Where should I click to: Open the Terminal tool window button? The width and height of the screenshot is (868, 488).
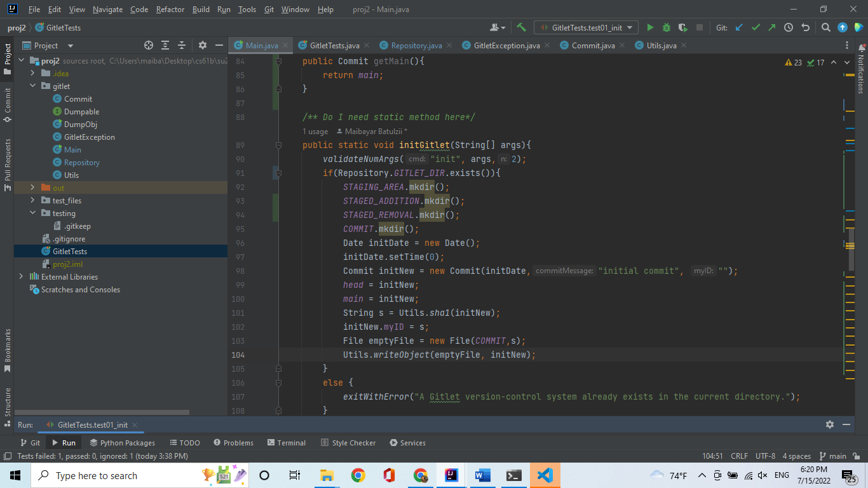coord(286,443)
